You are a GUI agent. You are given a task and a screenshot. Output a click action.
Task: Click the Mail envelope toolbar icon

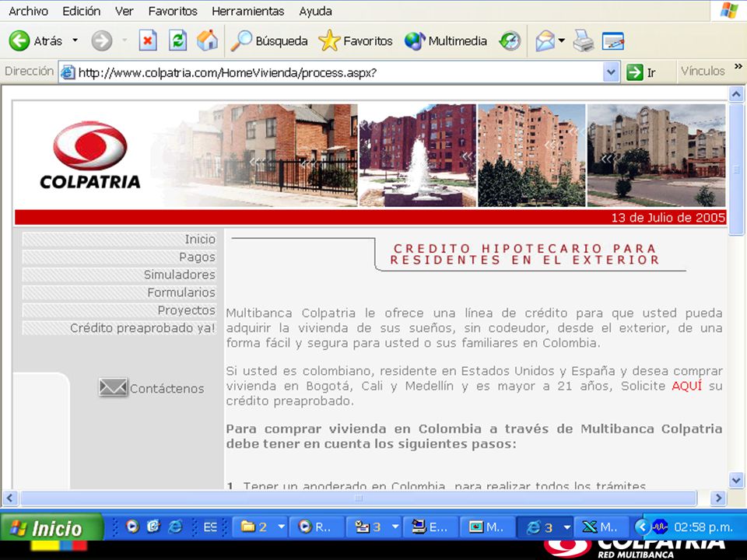pos(545,41)
